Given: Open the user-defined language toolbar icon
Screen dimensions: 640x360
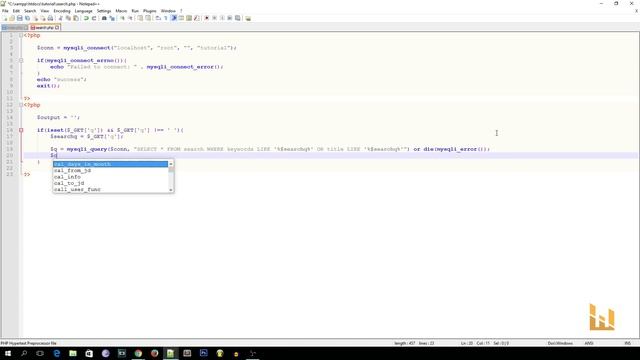Looking at the screenshot, I should point(181,18).
